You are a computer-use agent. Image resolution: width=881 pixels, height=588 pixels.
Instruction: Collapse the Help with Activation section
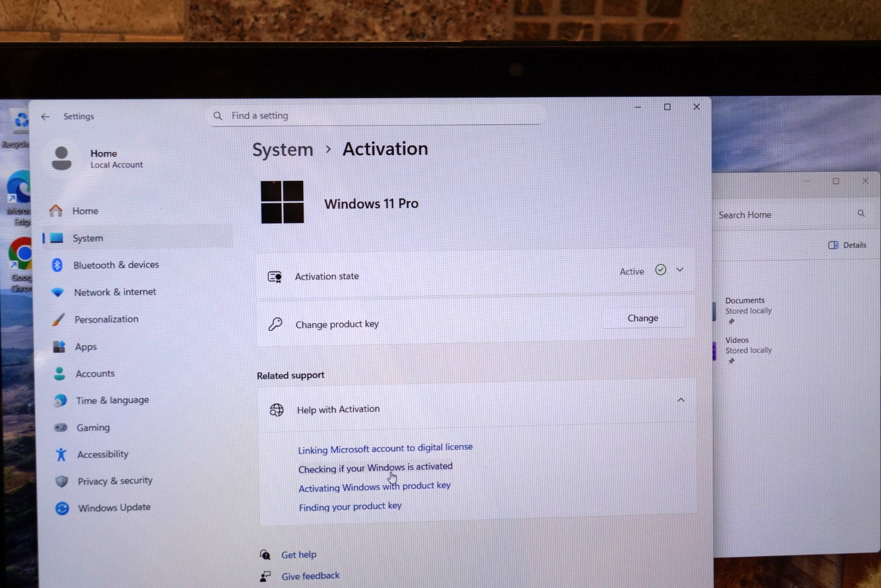click(681, 400)
